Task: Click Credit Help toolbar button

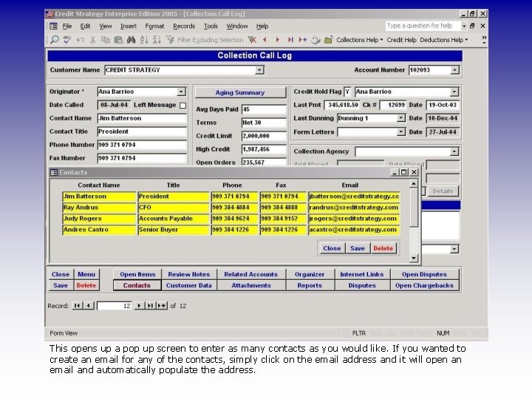Action: click(x=401, y=40)
